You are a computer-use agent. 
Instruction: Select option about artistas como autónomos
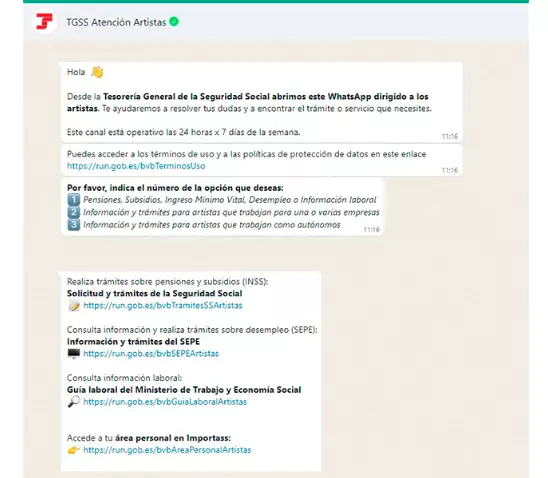point(211,225)
